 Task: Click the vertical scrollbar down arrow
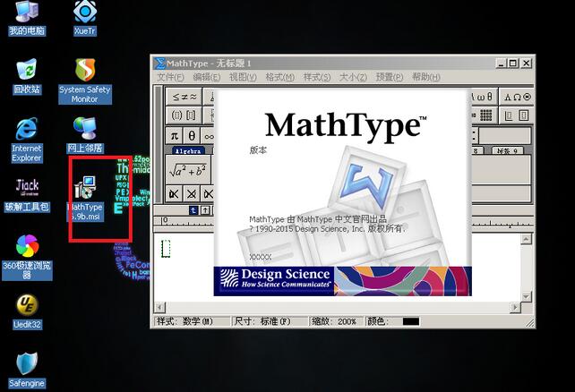527,296
